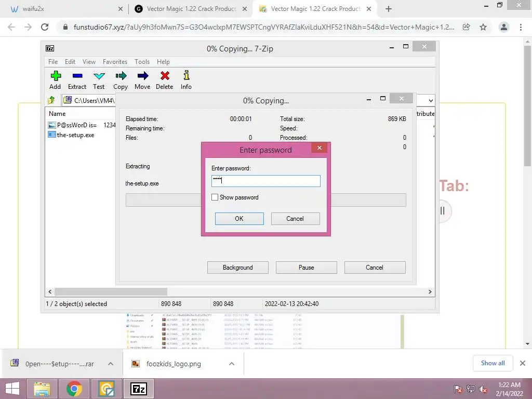This screenshot has width=532, height=399.
Task: Click the Chrome address bar URL
Action: (x=263, y=27)
